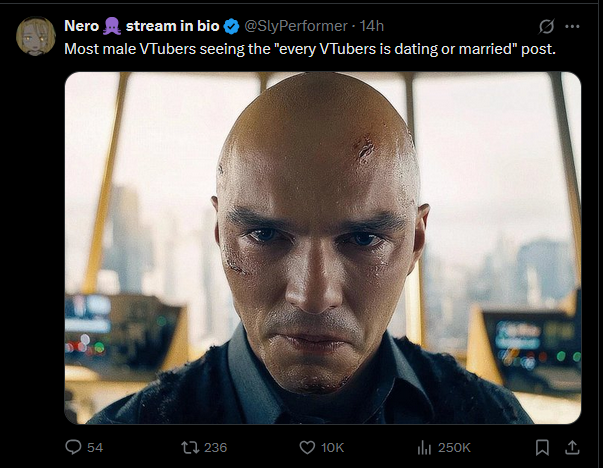
Task: Click the reply speech bubble icon
Action: point(73,447)
